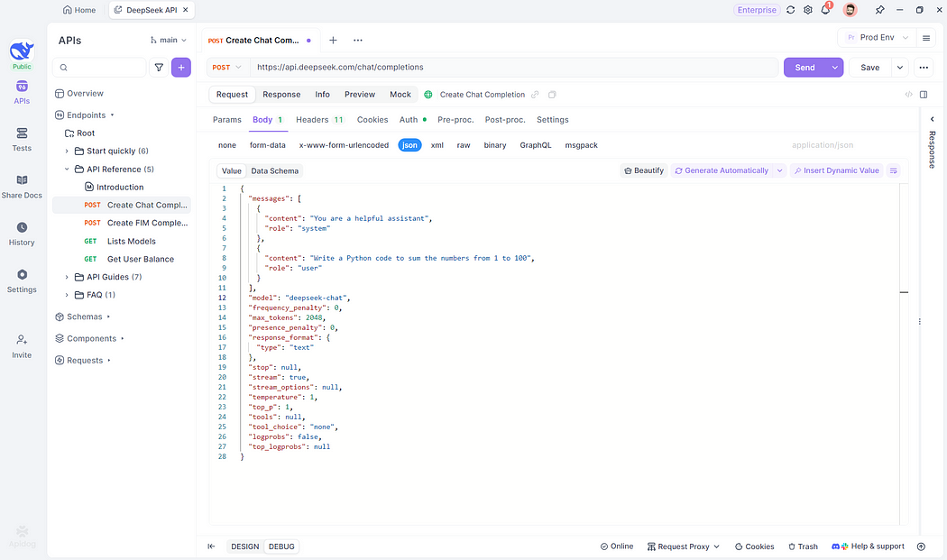The width and height of the screenshot is (947, 560).
Task: Click Insert Dynamic Value
Action: 836,171
